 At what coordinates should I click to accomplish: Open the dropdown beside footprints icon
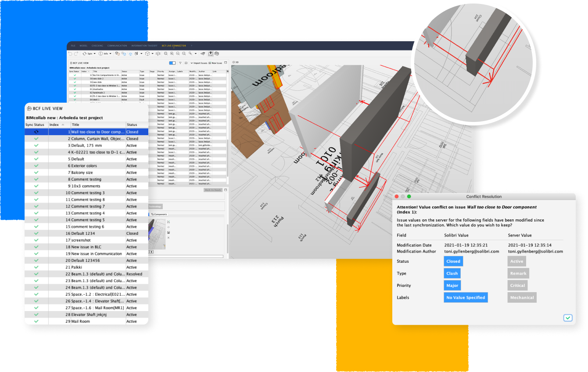tap(141, 54)
